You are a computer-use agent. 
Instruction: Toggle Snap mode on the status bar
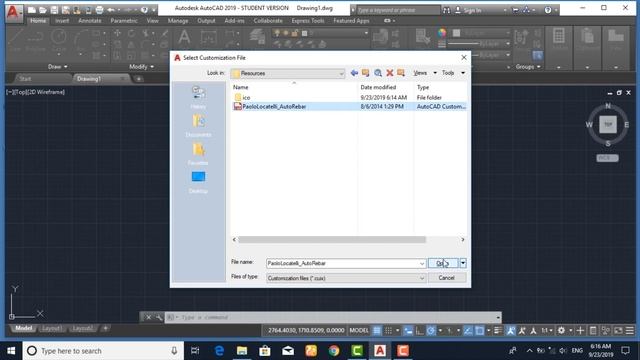pyautogui.click(x=389, y=330)
